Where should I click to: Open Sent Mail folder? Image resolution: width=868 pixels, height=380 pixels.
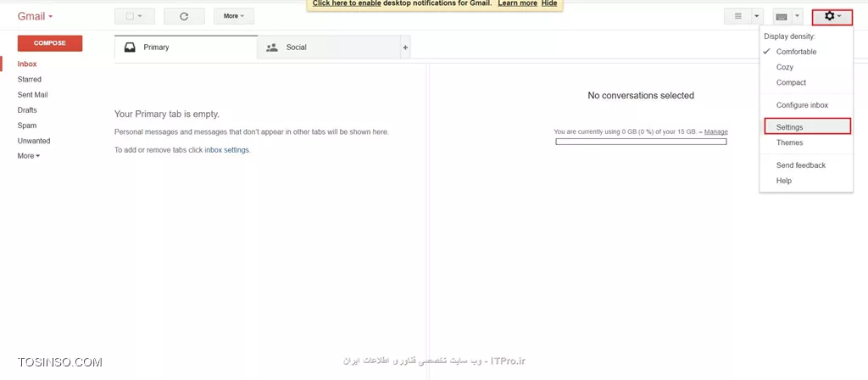click(33, 95)
